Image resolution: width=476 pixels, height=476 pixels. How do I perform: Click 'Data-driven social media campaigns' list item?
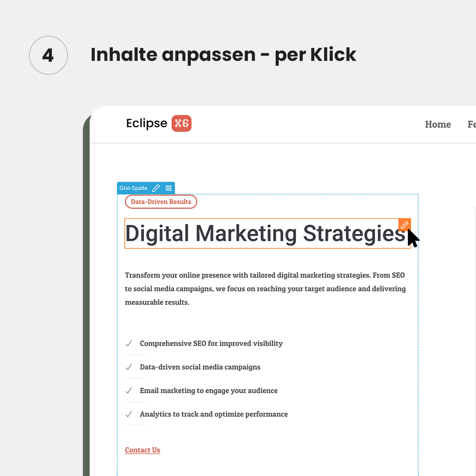coord(200,367)
